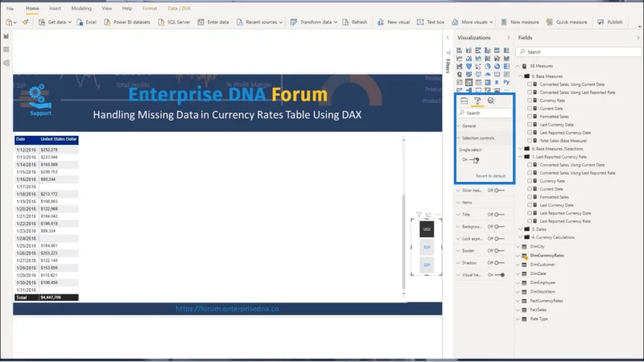Open the Fields well tab icon

pyautogui.click(x=464, y=101)
